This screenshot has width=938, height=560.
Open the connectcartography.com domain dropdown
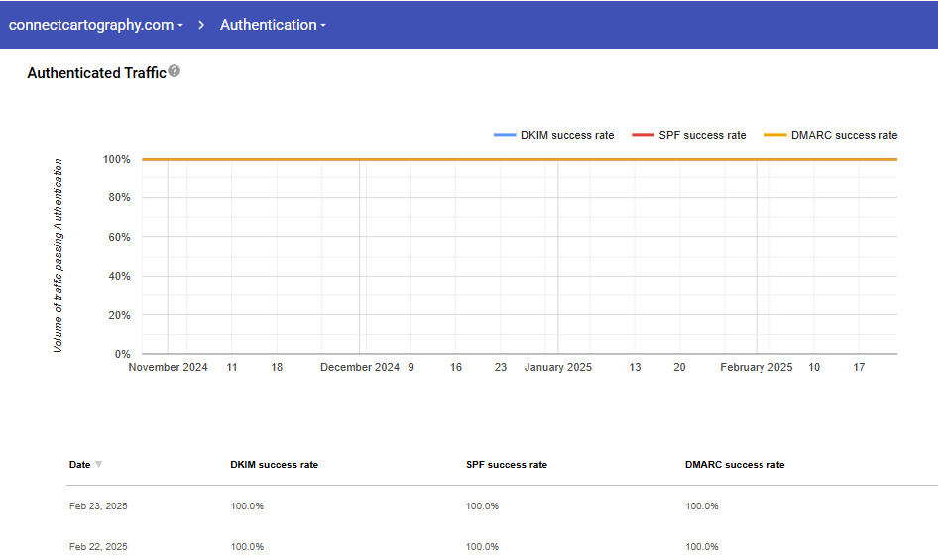pos(96,25)
